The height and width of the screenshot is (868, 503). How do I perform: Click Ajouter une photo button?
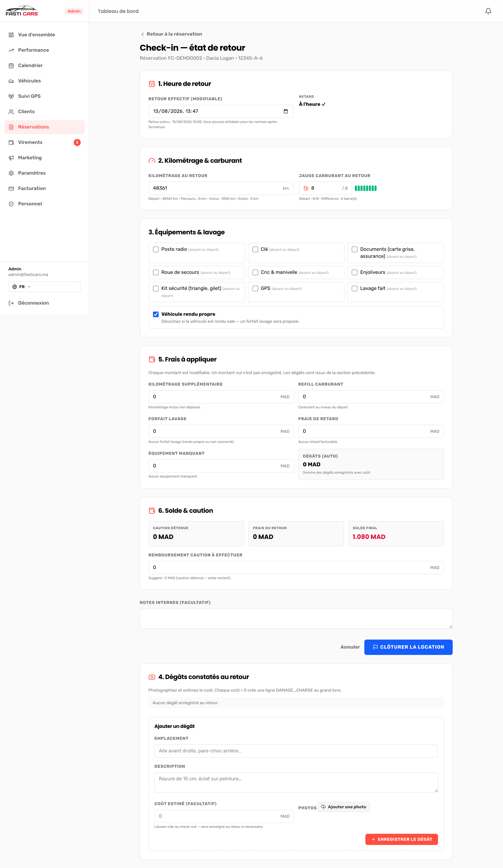[344, 807]
